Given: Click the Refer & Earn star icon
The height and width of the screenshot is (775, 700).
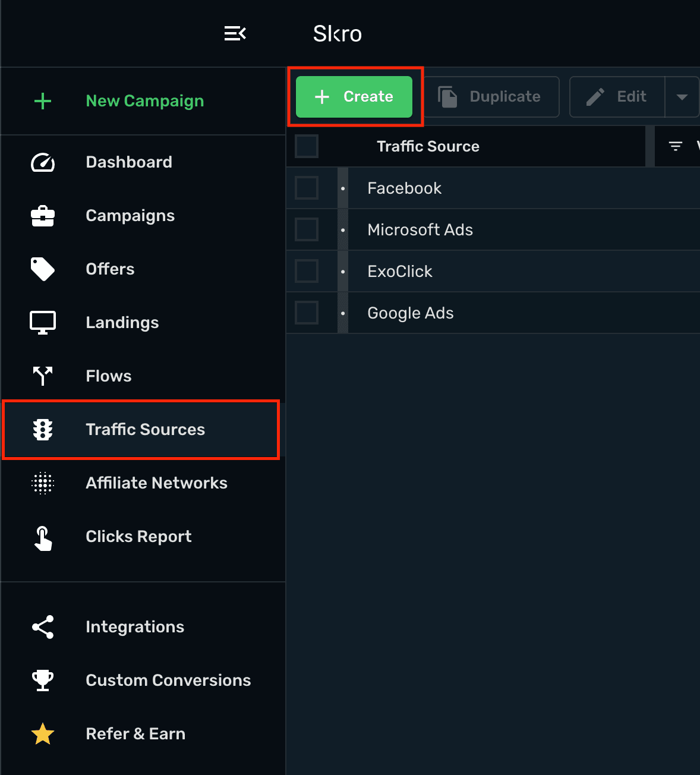Looking at the screenshot, I should point(43,734).
